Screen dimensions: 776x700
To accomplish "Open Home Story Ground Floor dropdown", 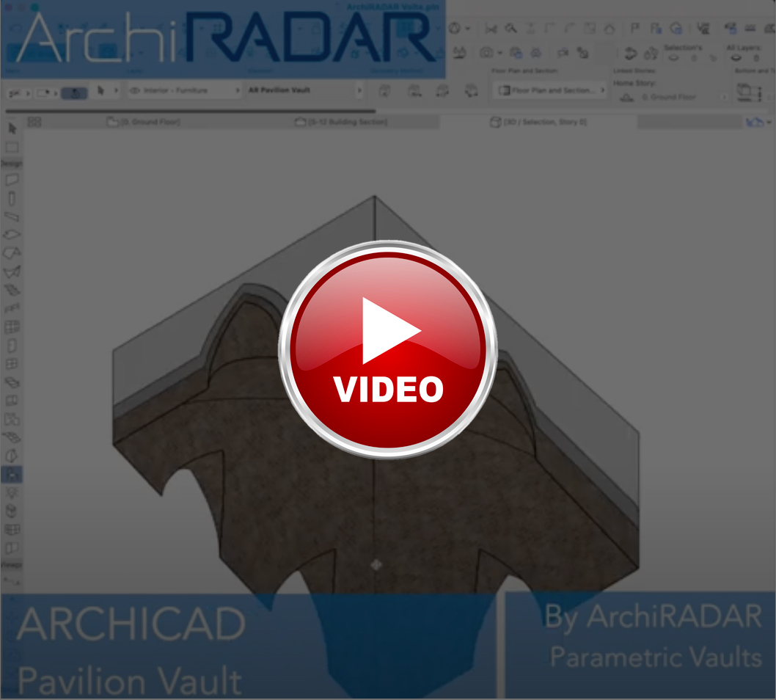I will 724,97.
